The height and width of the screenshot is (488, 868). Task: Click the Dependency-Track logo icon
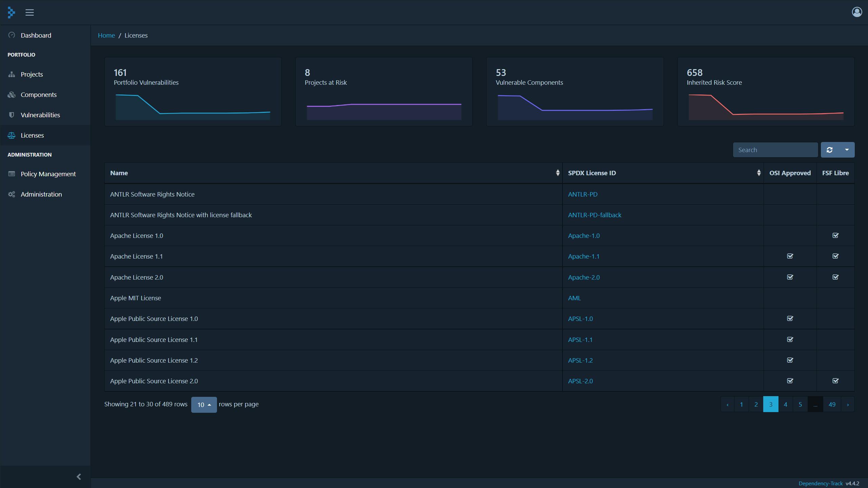click(11, 13)
